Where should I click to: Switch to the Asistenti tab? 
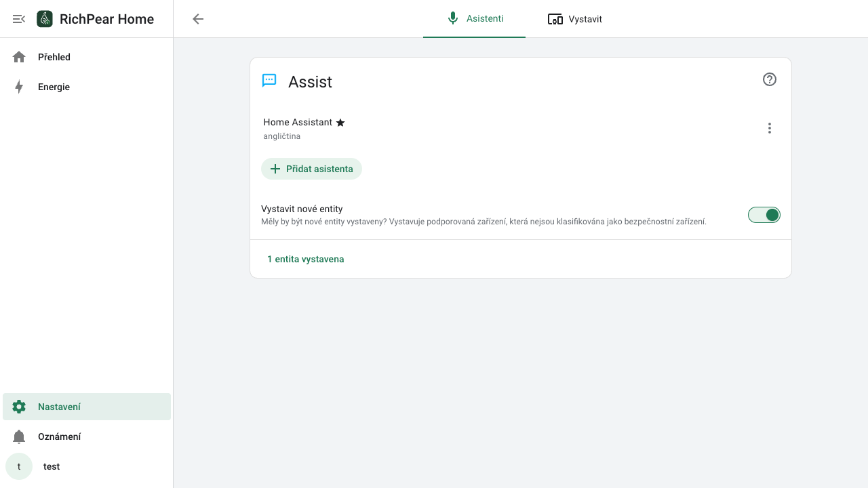475,19
